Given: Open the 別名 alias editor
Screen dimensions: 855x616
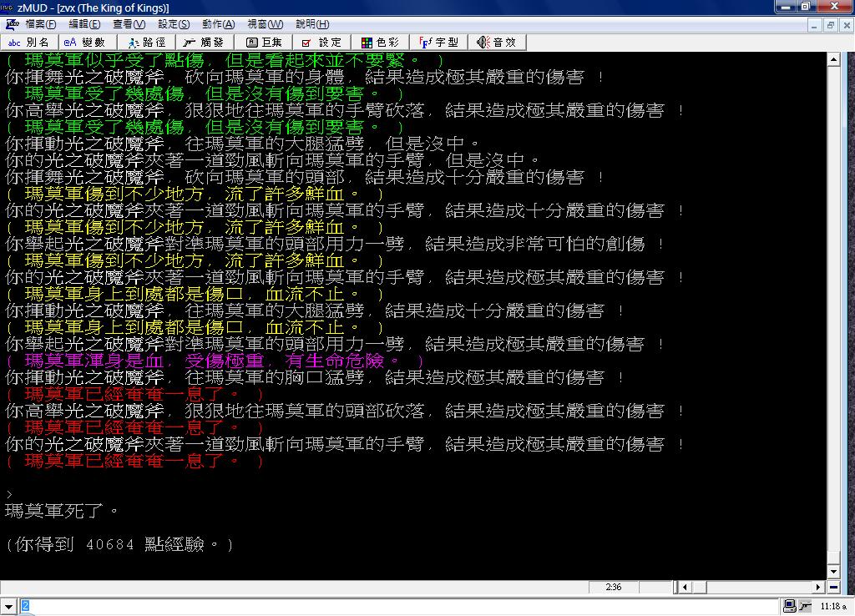Looking at the screenshot, I should pos(29,43).
